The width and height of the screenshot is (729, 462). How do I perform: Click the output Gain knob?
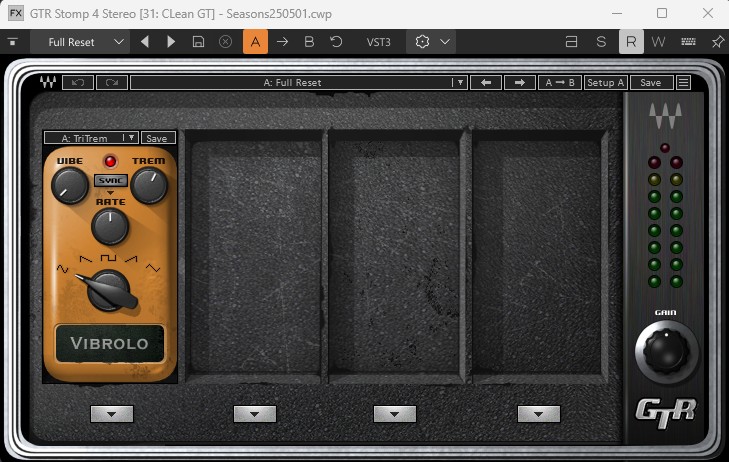666,352
